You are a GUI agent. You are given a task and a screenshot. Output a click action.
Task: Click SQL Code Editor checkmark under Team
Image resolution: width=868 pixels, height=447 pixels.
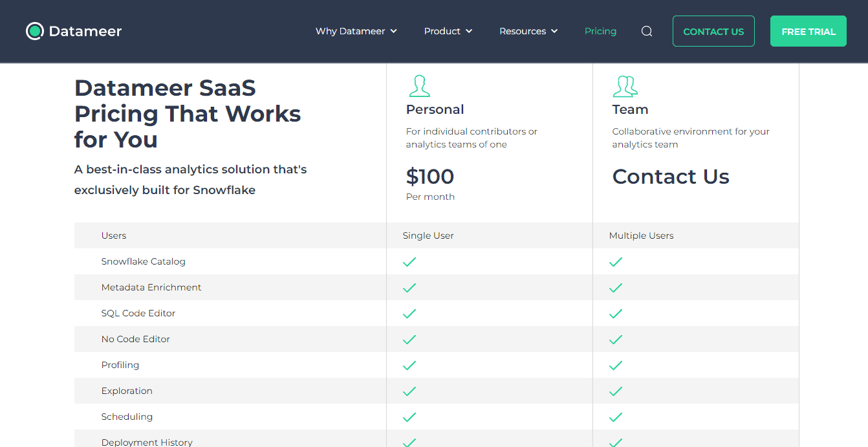tap(616, 313)
